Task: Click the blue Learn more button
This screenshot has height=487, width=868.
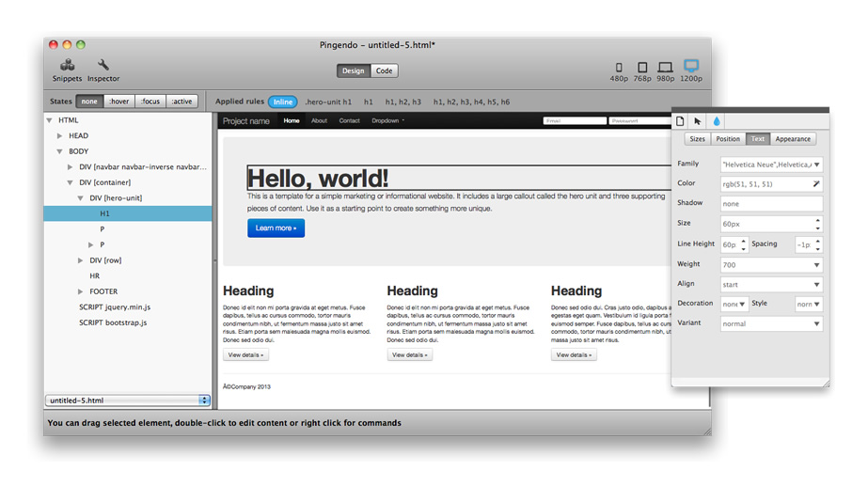Action: coord(276,228)
